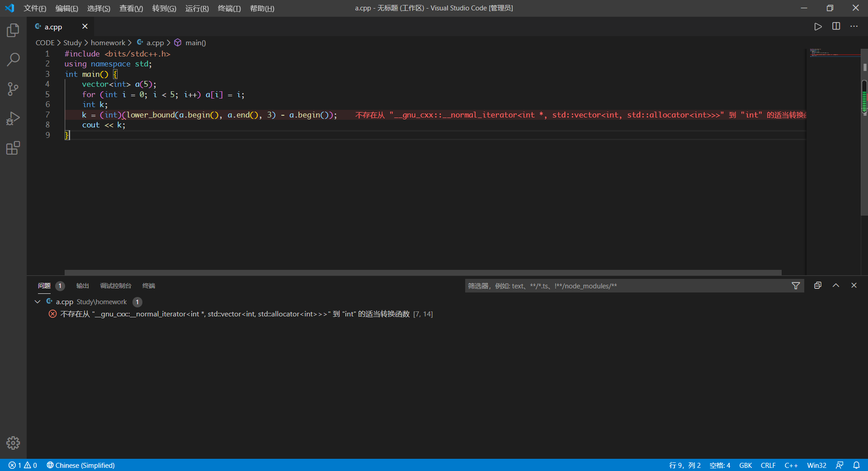This screenshot has height=471, width=868.
Task: Open the Run and Debug view
Action: click(13, 118)
